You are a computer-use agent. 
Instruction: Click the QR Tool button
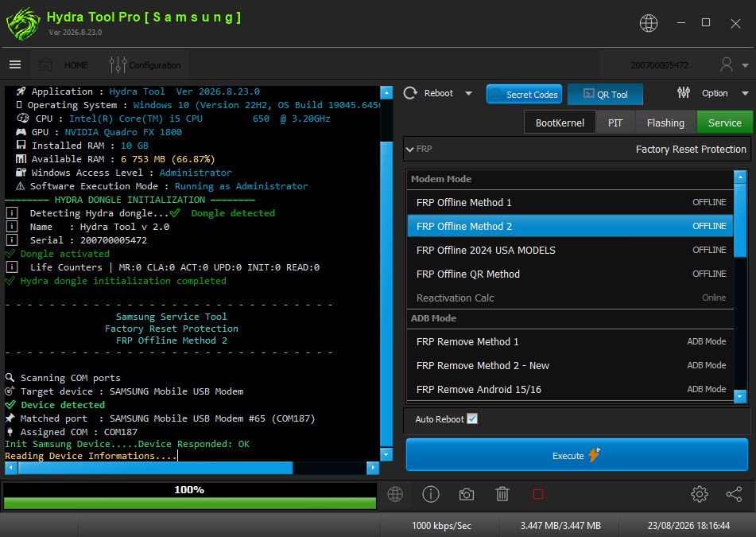605,94
